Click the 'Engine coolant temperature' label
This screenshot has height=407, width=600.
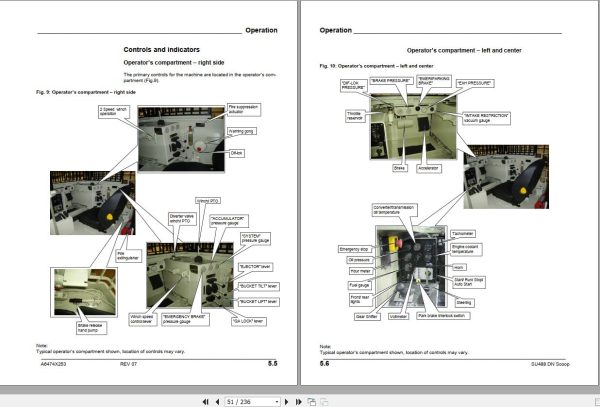point(466,249)
